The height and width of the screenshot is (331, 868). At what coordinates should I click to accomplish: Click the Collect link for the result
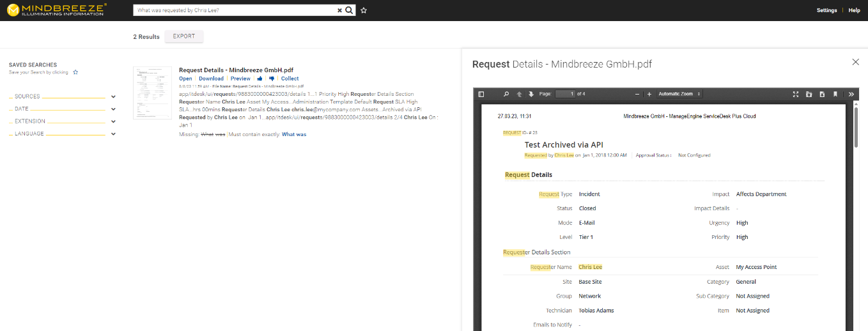[x=290, y=79]
